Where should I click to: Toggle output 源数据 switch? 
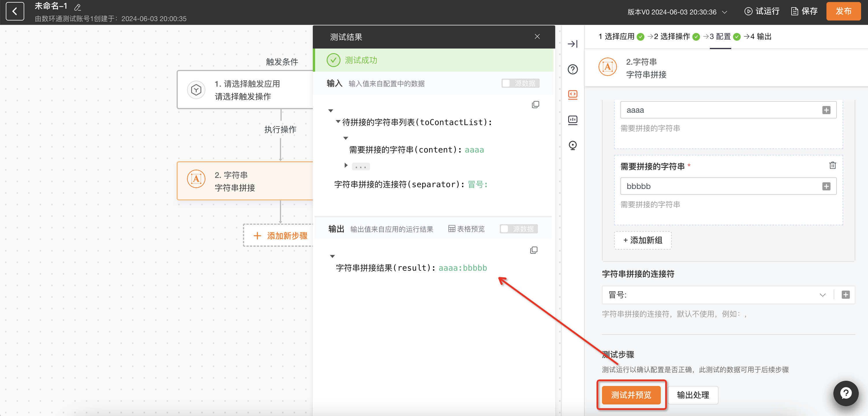click(519, 229)
